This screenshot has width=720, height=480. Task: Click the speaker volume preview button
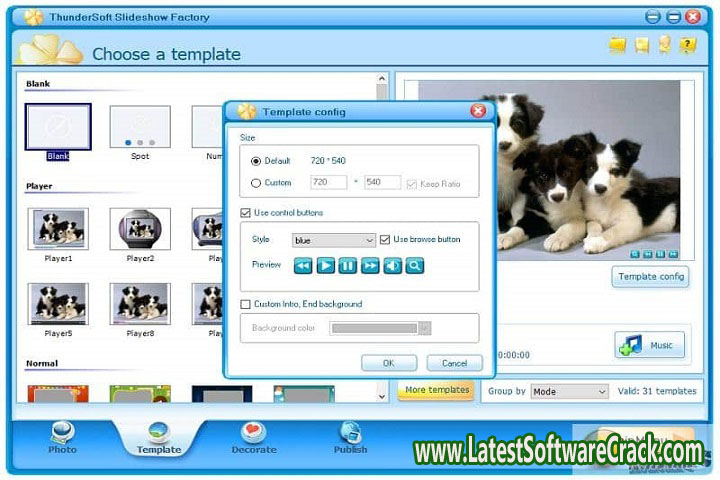pyautogui.click(x=392, y=265)
